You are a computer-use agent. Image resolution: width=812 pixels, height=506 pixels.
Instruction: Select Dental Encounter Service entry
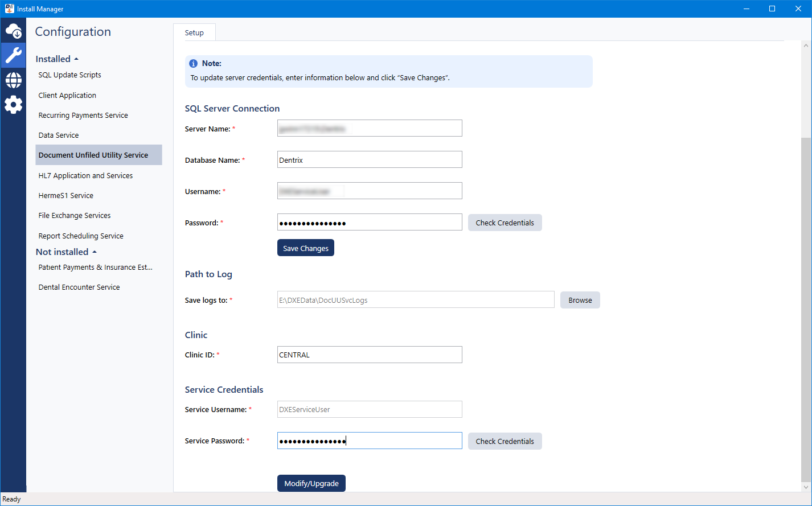coord(79,287)
